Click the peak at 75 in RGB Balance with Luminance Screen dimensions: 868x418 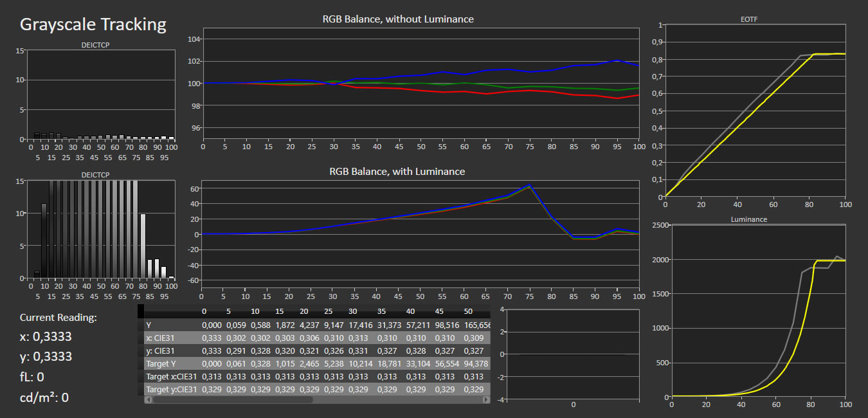coord(529,186)
